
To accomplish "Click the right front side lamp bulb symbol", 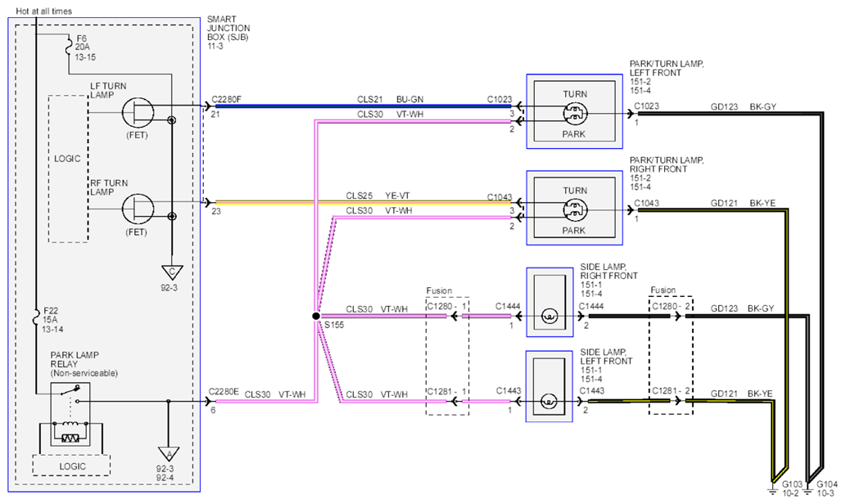I will point(550,316).
